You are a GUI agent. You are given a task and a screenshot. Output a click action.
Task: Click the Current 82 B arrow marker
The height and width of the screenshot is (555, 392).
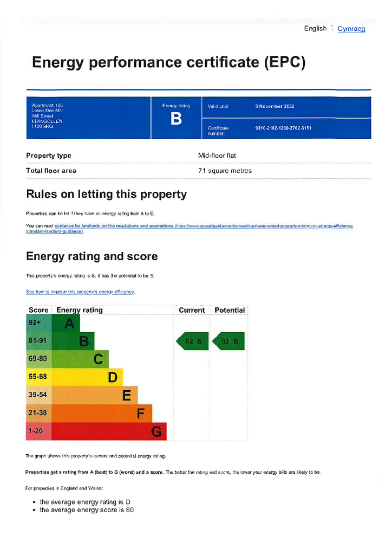[192, 341]
